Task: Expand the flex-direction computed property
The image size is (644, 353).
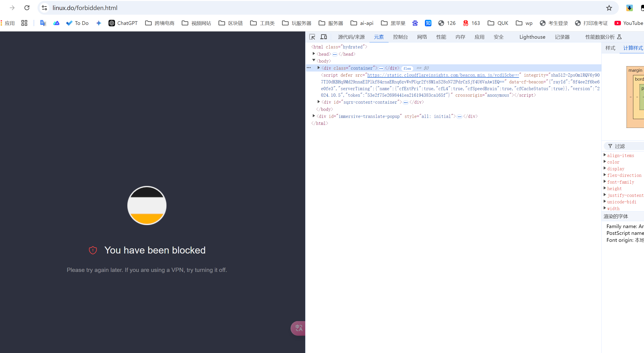Action: click(x=605, y=175)
